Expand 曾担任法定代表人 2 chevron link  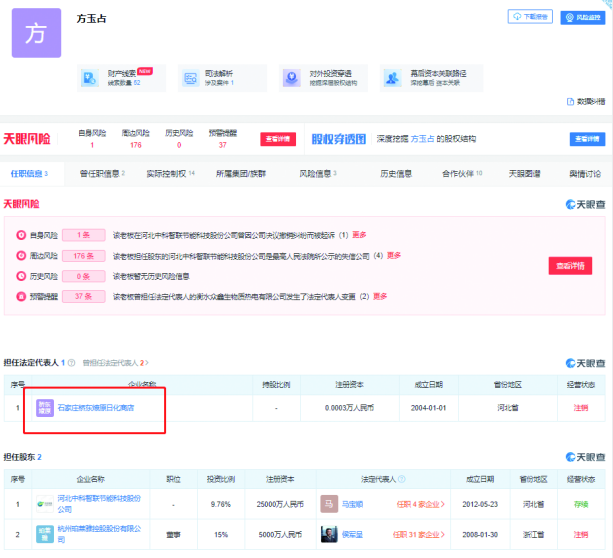pos(115,363)
